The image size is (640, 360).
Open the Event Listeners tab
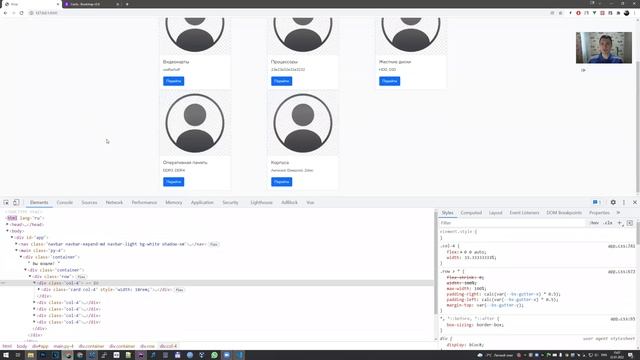click(524, 213)
